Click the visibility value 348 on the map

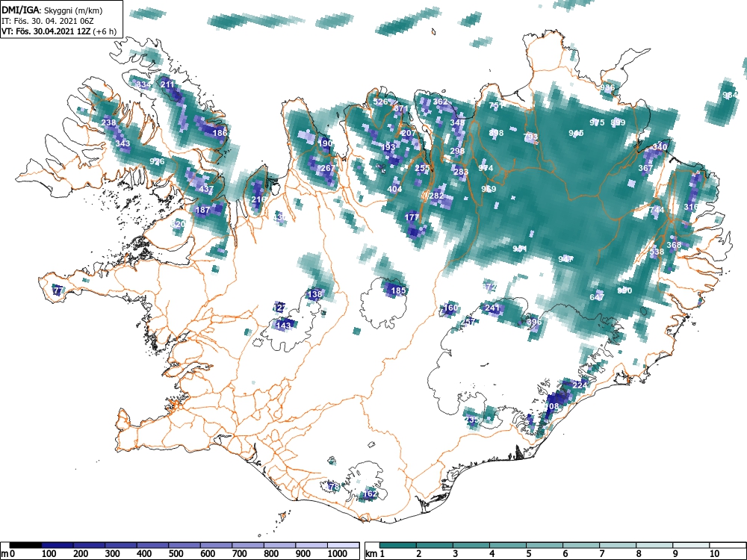(457, 122)
